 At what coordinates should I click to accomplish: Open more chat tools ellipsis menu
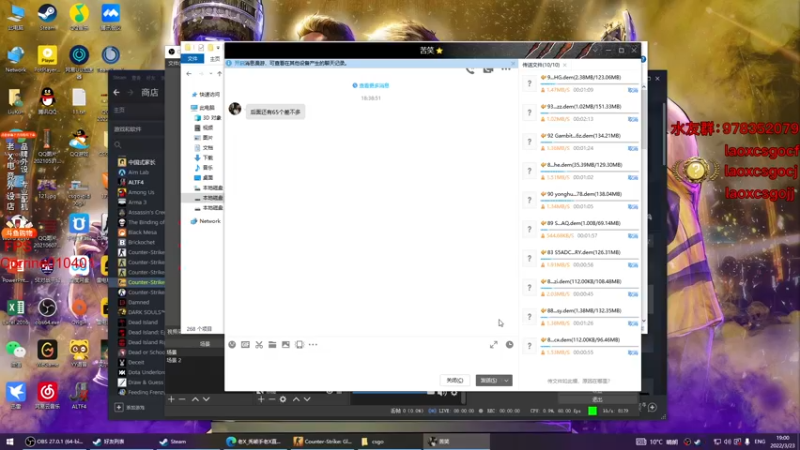313,345
